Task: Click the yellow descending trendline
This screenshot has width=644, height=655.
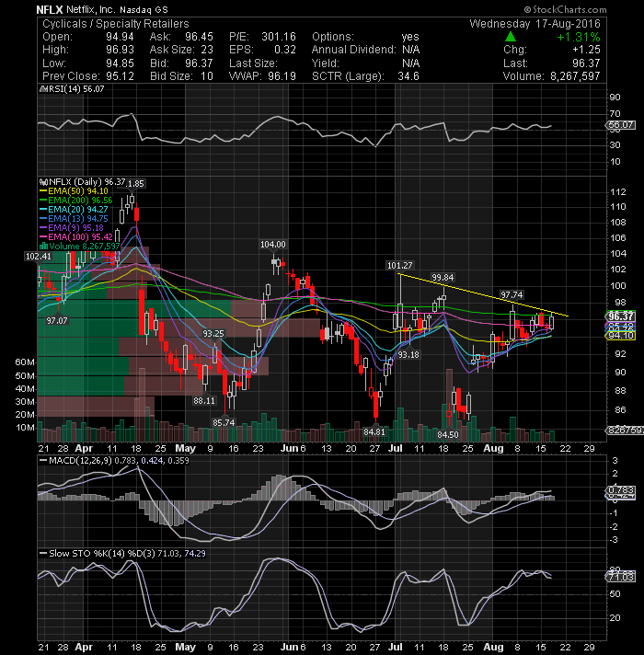Action: tap(483, 295)
